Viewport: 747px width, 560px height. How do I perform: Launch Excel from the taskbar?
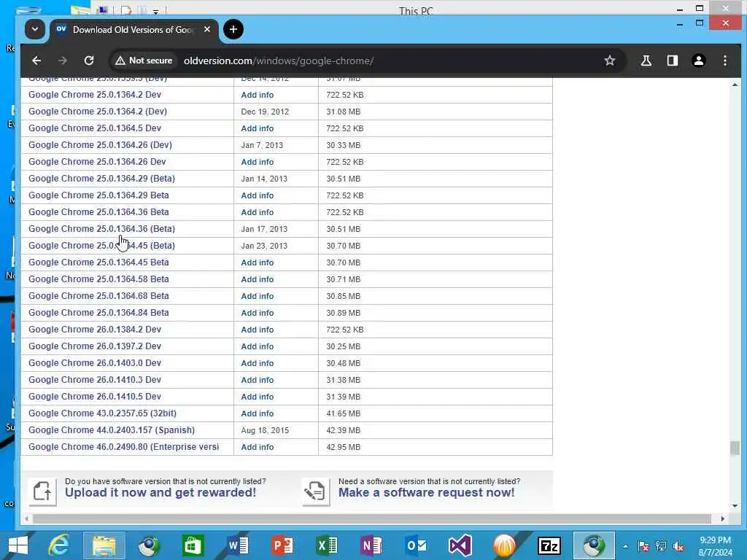[327, 545]
